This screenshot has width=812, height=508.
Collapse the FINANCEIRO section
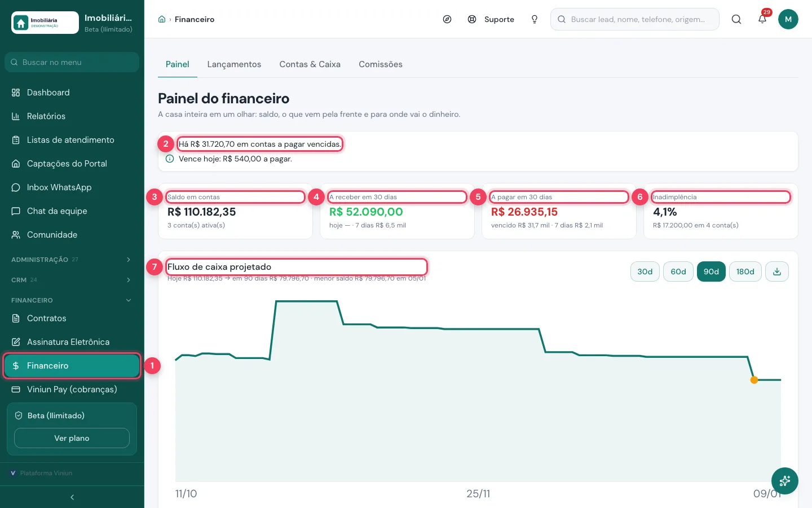tap(72, 300)
